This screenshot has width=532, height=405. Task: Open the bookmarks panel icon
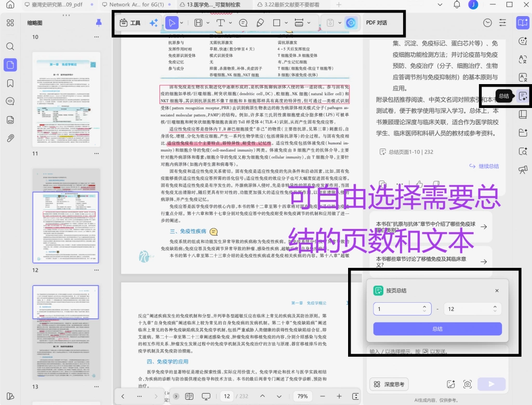click(10, 83)
